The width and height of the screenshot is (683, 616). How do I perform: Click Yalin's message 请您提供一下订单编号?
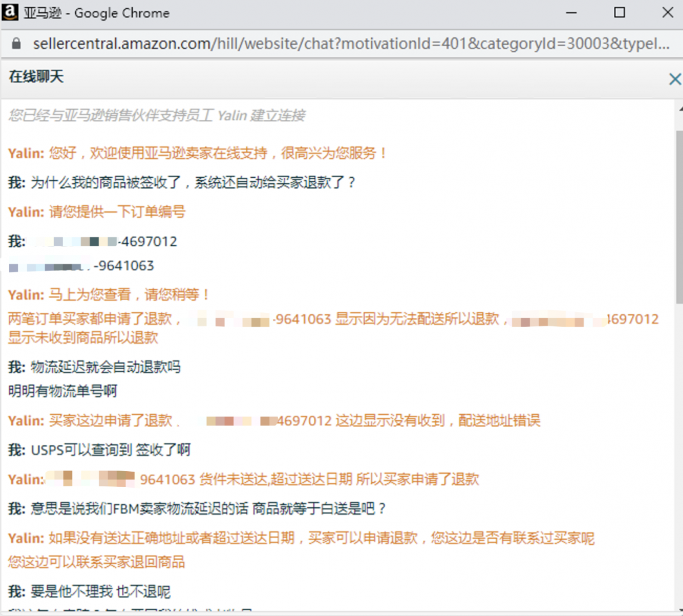[96, 212]
